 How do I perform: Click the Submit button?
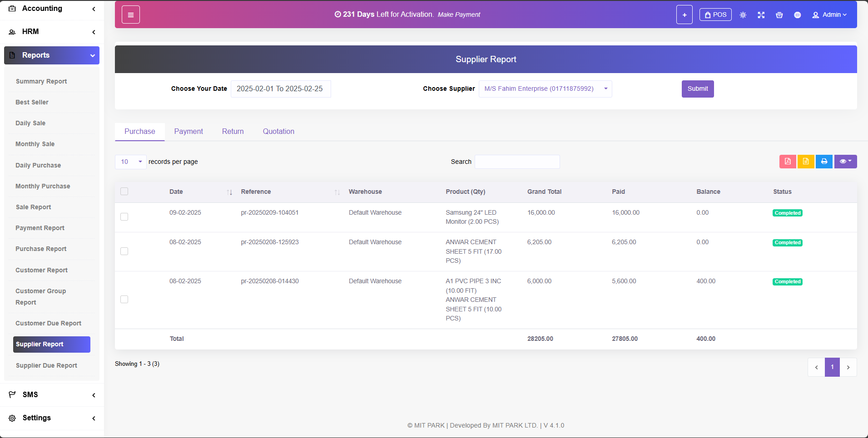point(697,89)
